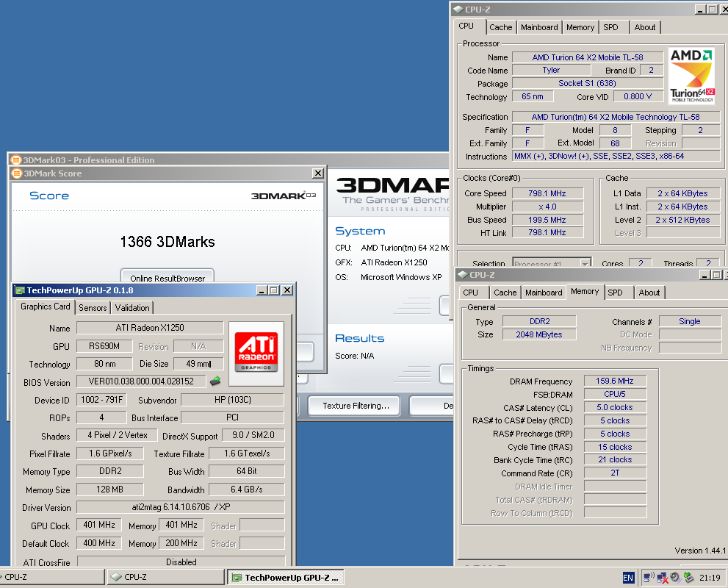Click the disconnected network tray icon
The height and width of the screenshot is (588, 728).
[663, 578]
